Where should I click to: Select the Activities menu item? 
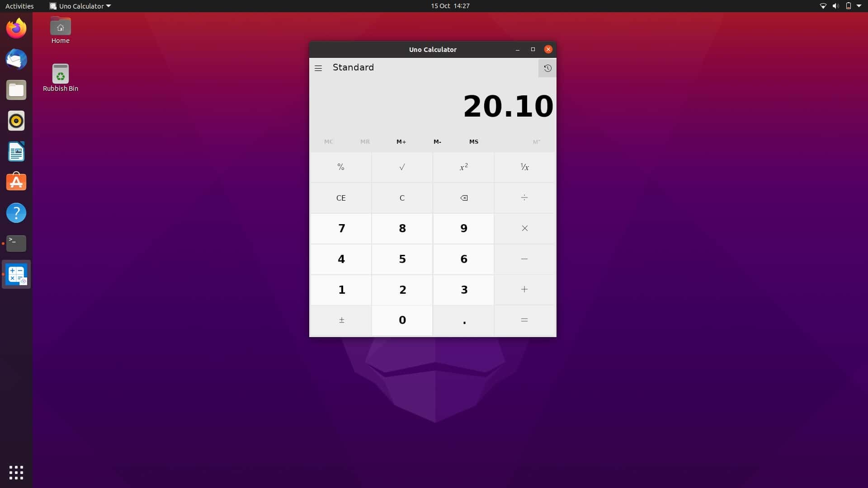tap(20, 6)
